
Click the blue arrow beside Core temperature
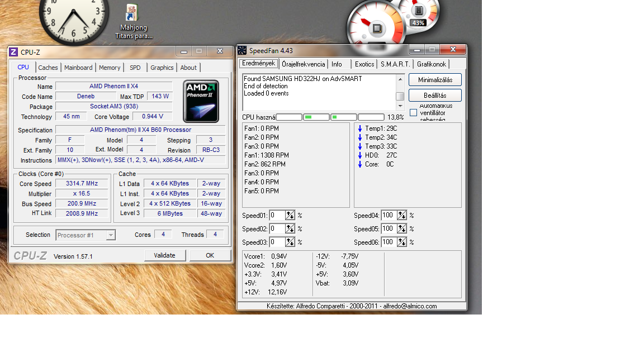(x=360, y=164)
